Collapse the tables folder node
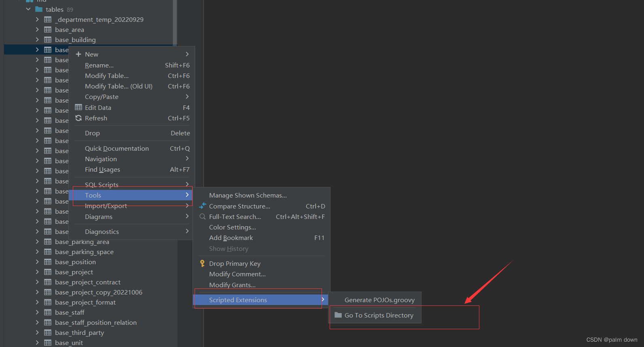This screenshot has height=347, width=644. pos(28,9)
